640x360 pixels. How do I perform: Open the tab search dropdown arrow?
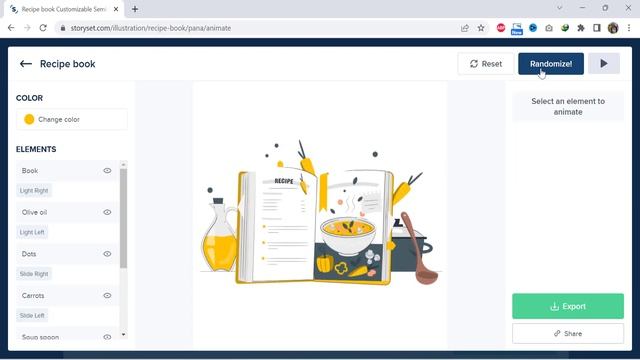(560, 8)
